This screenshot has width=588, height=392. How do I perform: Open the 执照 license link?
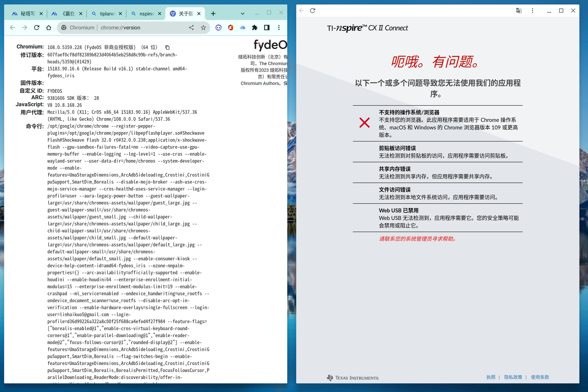(x=491, y=377)
